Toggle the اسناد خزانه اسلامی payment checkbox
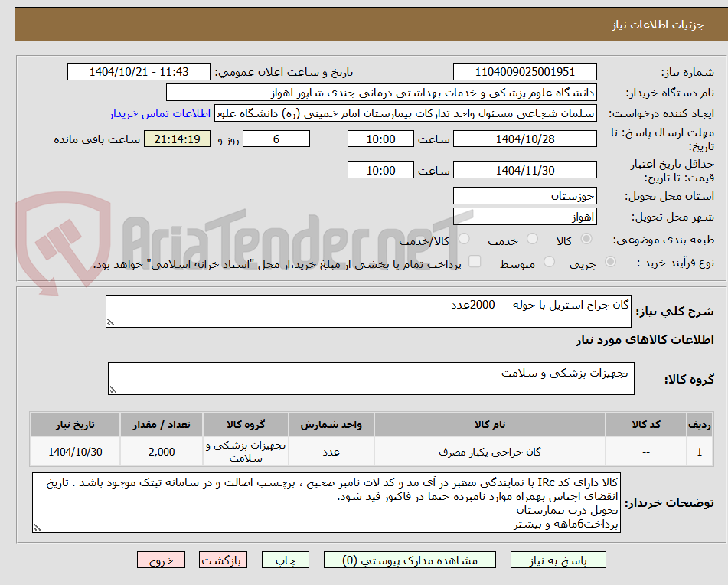The width and height of the screenshot is (728, 585). 475,261
